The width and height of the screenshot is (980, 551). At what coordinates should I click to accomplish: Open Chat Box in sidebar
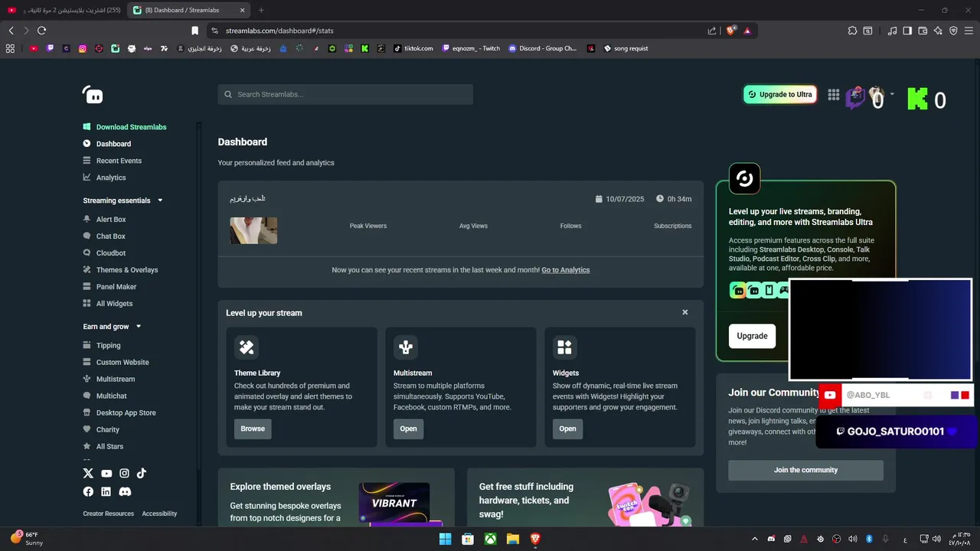point(104,236)
